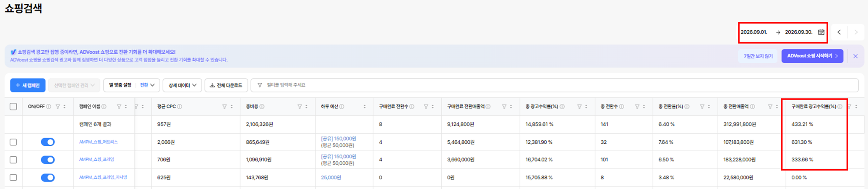The image size is (868, 189).
Task: Filter the 총 전환매출액 column
Action: click(x=770, y=107)
